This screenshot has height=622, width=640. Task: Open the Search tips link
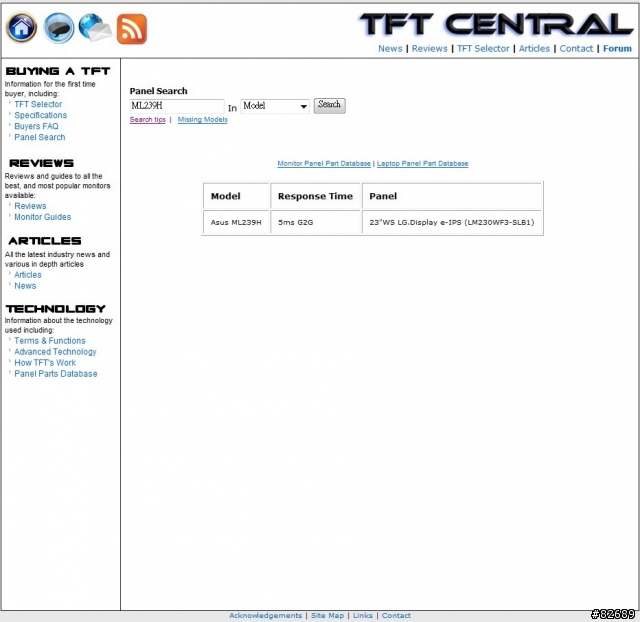click(x=147, y=120)
